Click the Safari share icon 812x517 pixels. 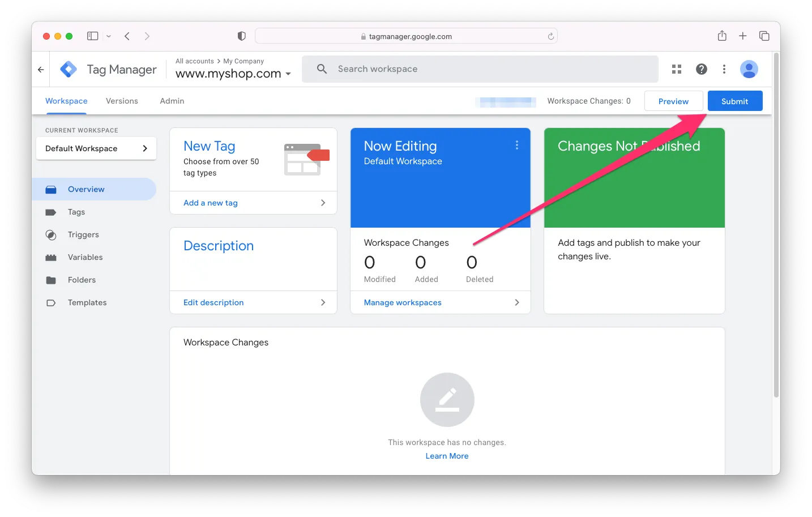[x=722, y=36]
